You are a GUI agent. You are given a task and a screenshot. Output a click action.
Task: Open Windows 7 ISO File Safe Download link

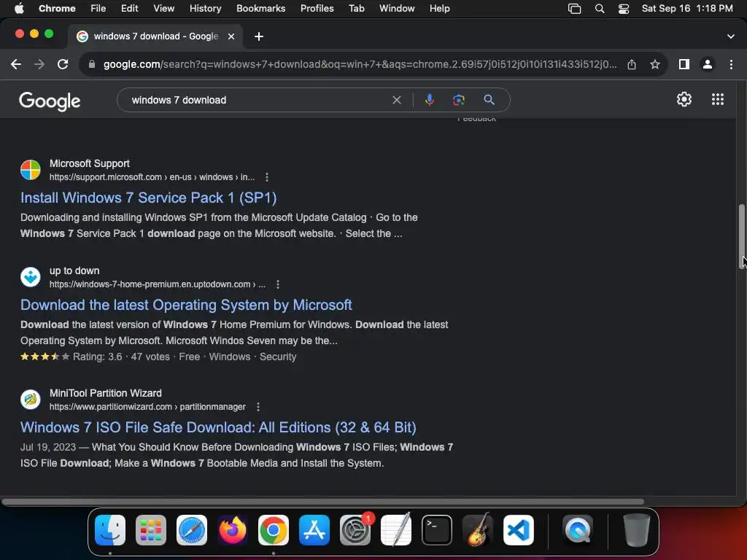click(x=218, y=427)
